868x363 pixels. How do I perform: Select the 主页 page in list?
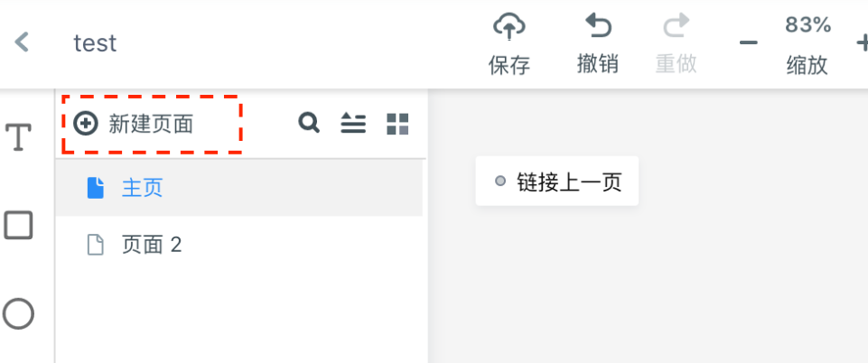(x=239, y=188)
